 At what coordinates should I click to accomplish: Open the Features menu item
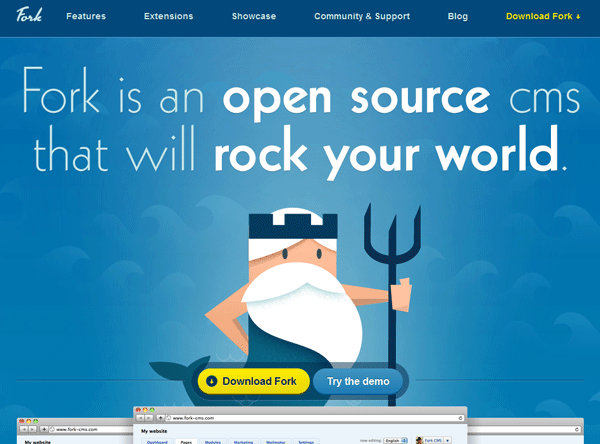point(85,17)
